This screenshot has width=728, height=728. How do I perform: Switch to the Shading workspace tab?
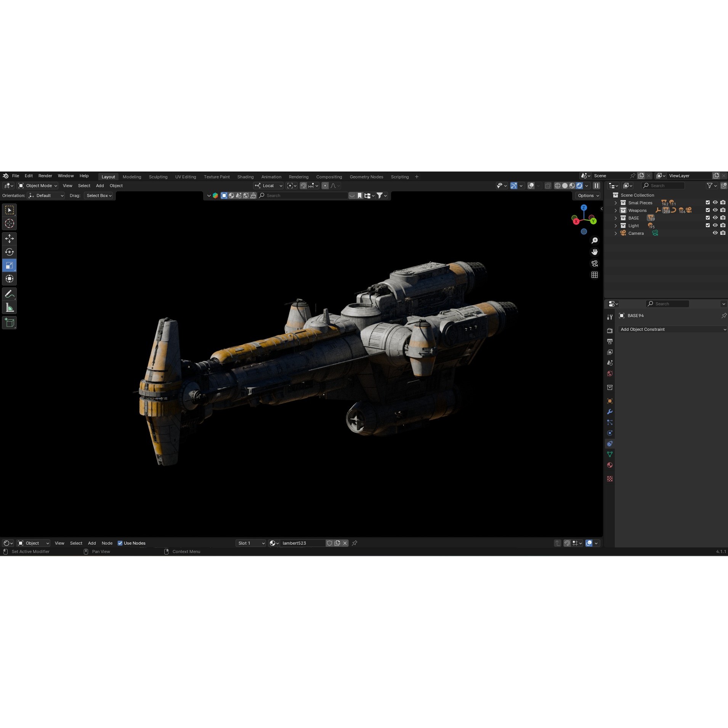click(x=245, y=177)
